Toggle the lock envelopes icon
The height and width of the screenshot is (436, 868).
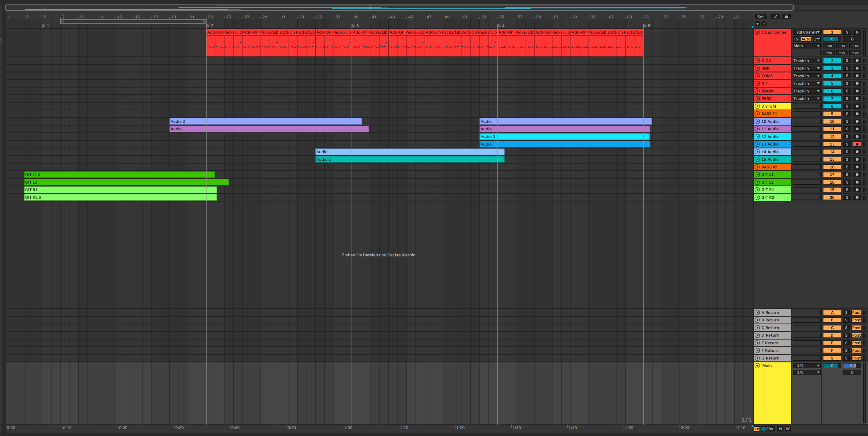[x=786, y=17]
